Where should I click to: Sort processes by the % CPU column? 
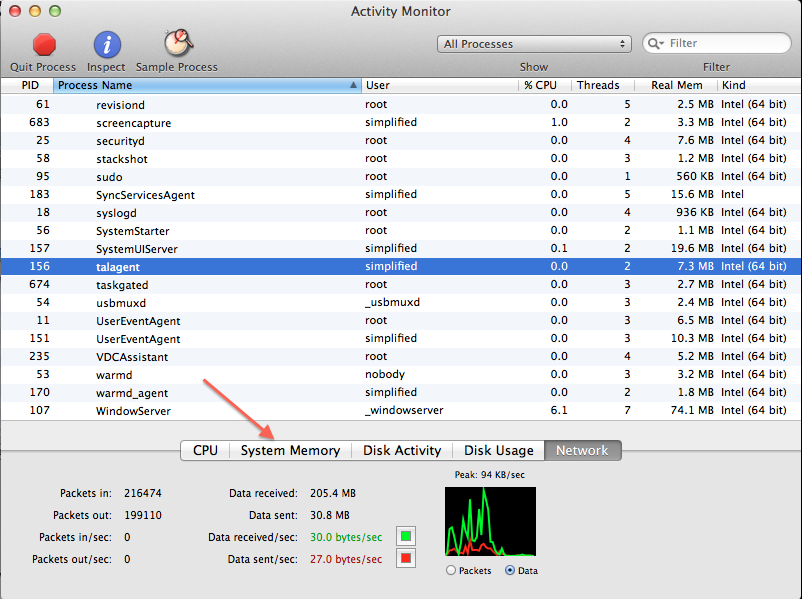pyautogui.click(x=542, y=85)
